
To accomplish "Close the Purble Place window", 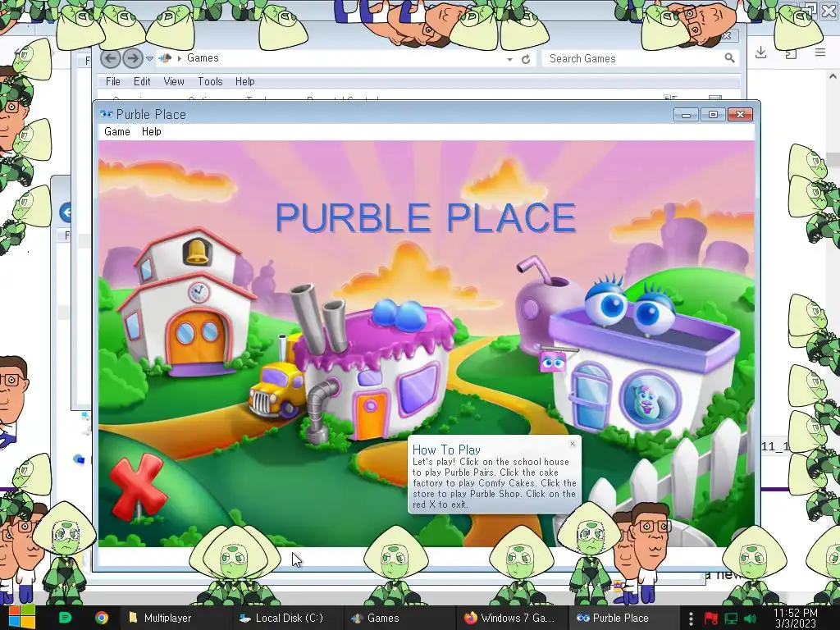I will [741, 115].
